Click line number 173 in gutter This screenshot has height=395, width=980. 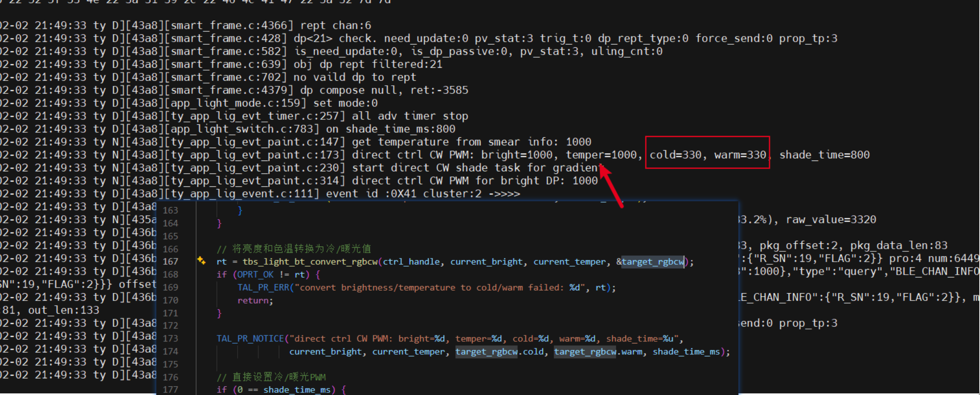point(170,338)
